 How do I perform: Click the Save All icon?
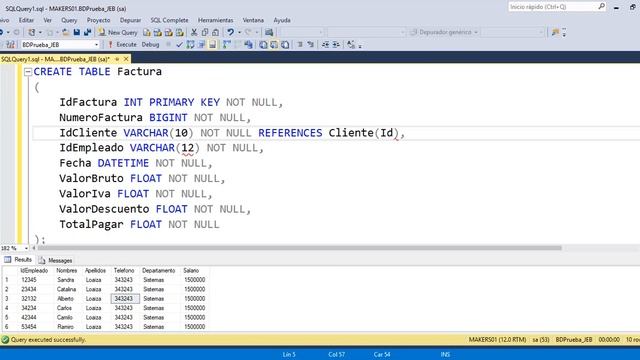(87, 32)
